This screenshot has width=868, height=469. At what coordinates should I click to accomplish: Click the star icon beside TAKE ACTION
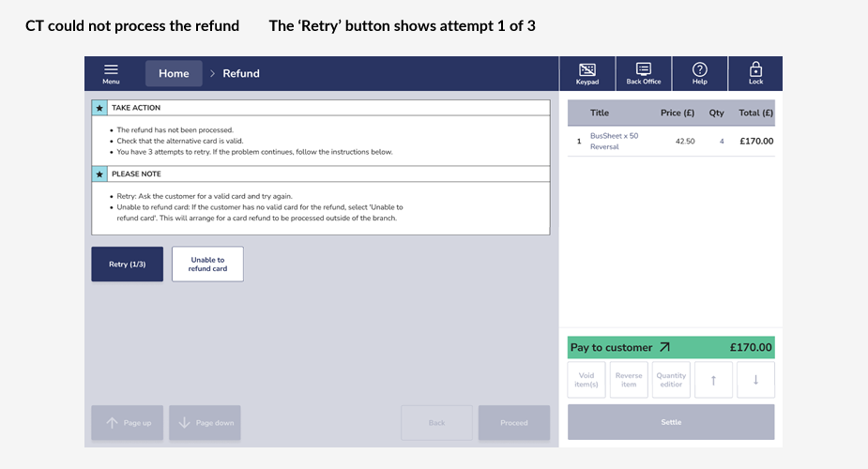99,108
